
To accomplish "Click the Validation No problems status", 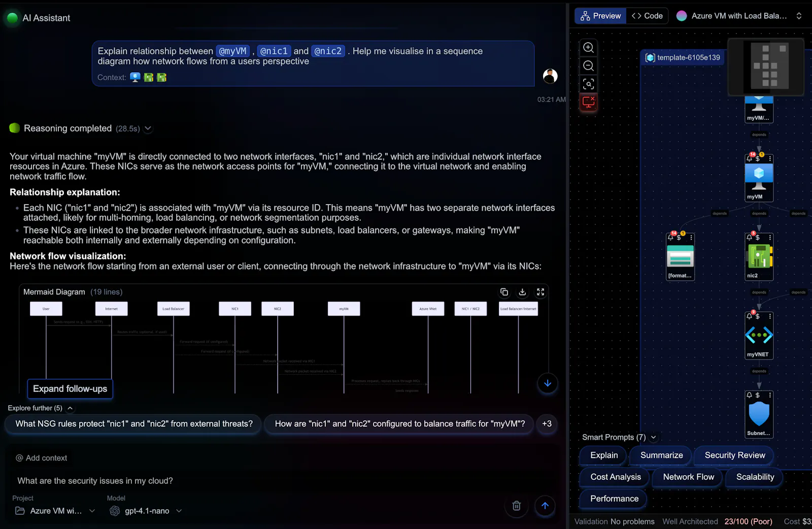I will [x=614, y=521].
